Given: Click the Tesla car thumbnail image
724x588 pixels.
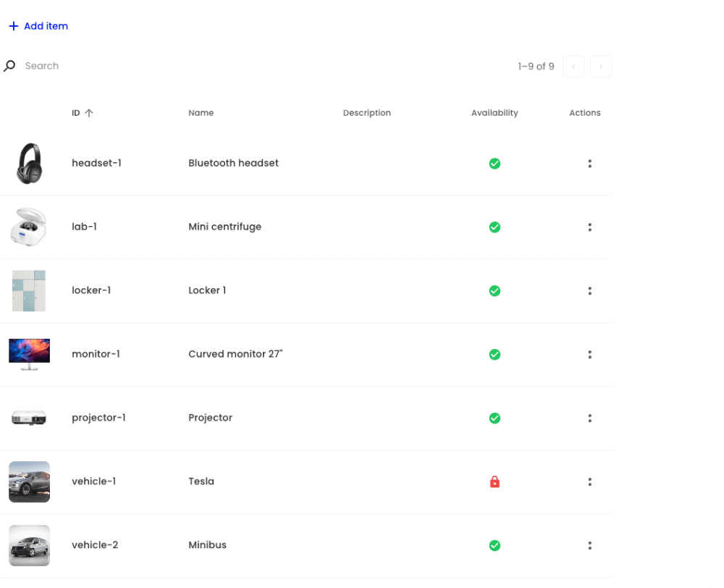Looking at the screenshot, I should pyautogui.click(x=29, y=482).
